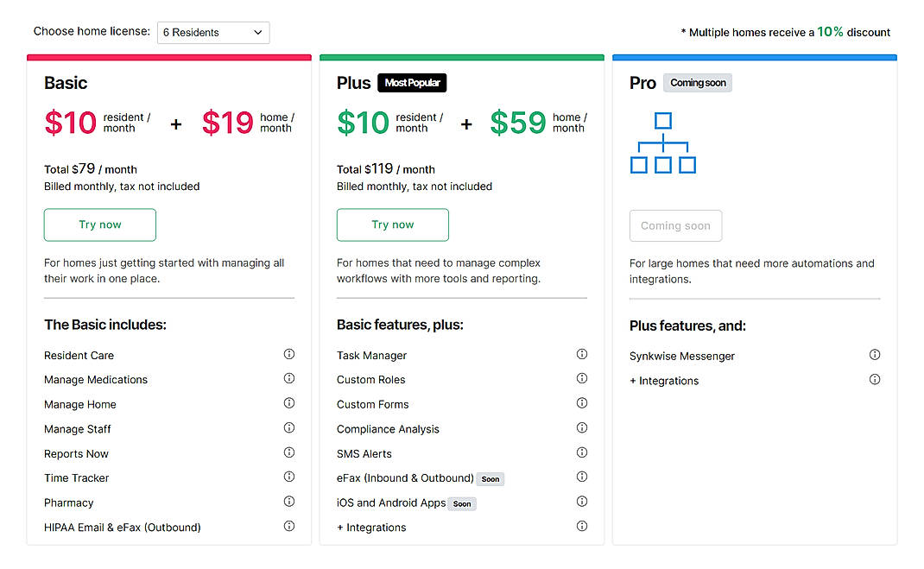Open the home license residents dropdown

[212, 32]
